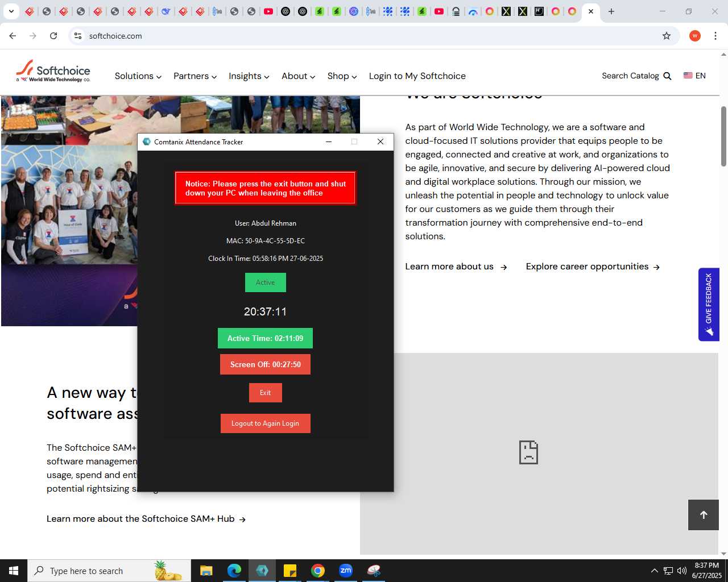Show hidden system tray icons
The image size is (728, 582).
(x=655, y=571)
